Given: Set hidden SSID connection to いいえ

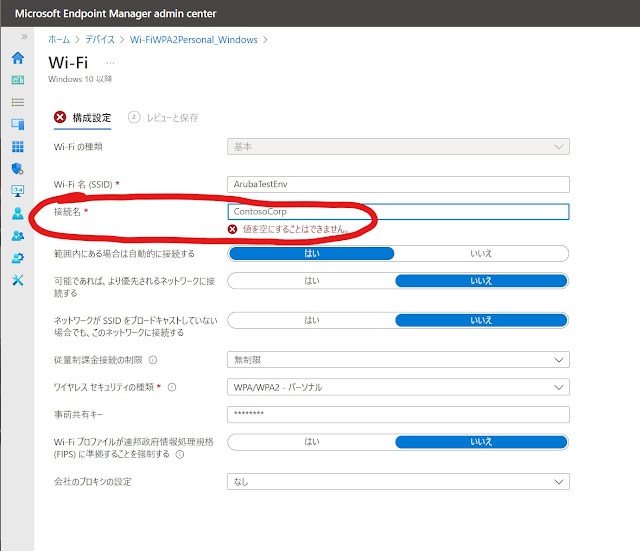Looking at the screenshot, I should click(x=481, y=320).
